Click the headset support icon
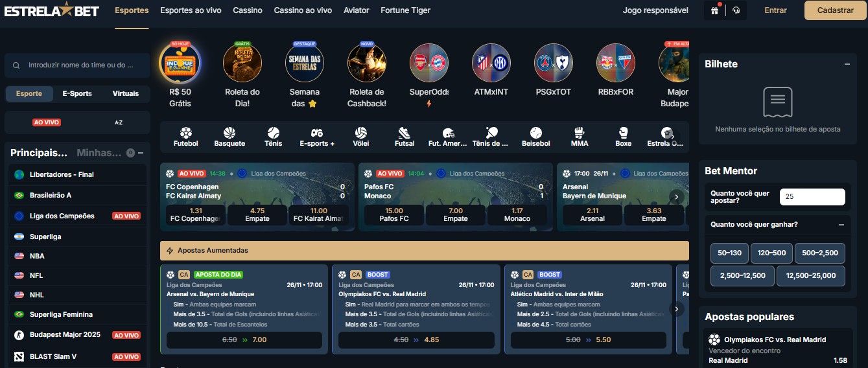868x368 pixels. (x=736, y=10)
